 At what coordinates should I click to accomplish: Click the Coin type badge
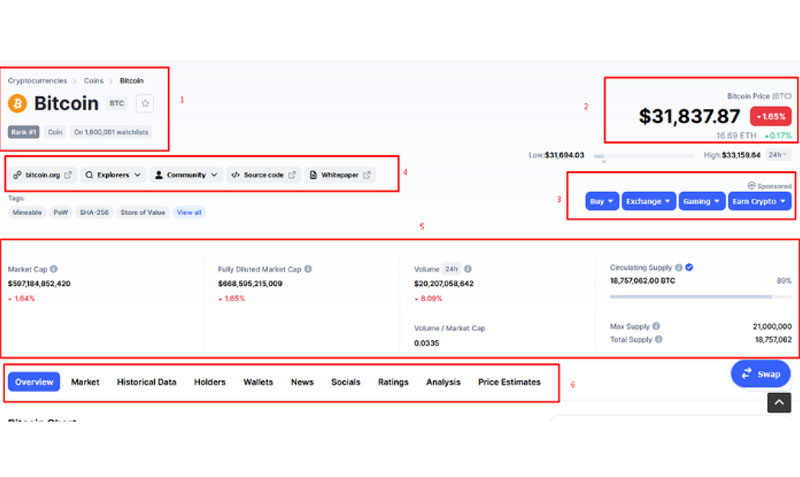point(55,132)
